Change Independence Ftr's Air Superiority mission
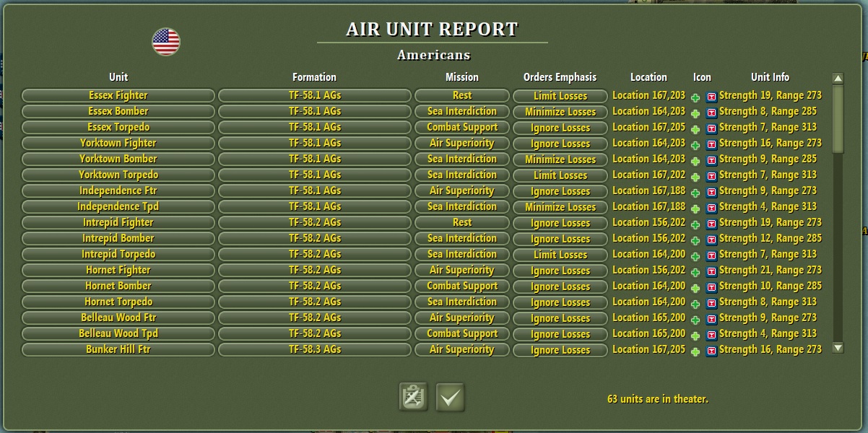Viewport: 868px width, 433px height. click(x=461, y=191)
